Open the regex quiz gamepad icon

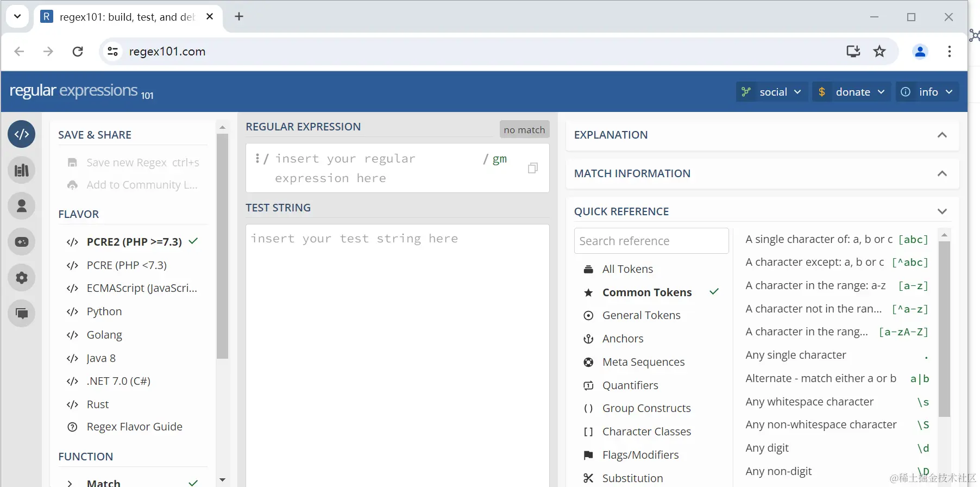point(22,242)
